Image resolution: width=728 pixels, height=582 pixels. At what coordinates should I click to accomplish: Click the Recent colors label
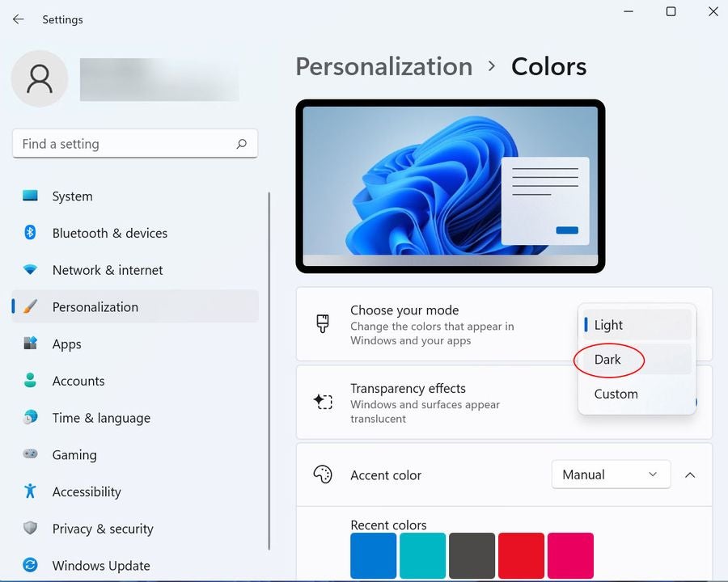388,525
